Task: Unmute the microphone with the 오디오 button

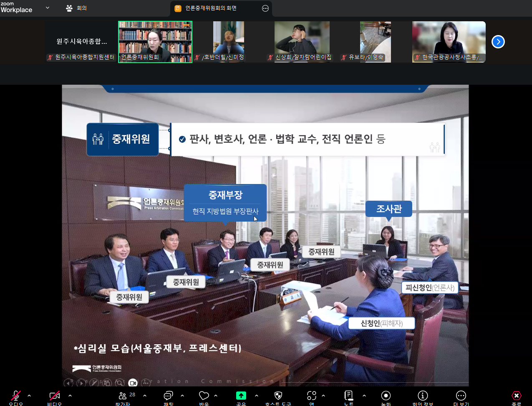Action: pos(16,396)
